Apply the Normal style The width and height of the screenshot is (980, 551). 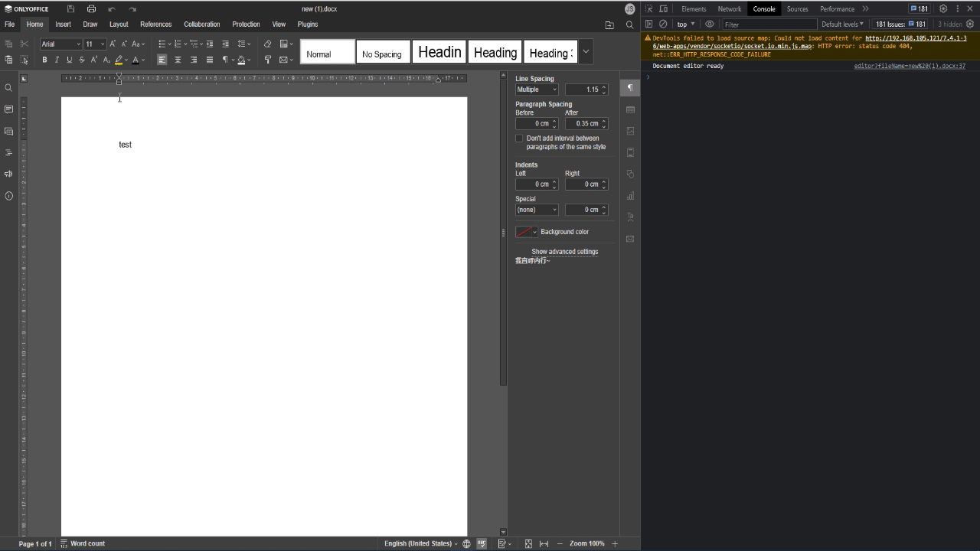tap(328, 52)
